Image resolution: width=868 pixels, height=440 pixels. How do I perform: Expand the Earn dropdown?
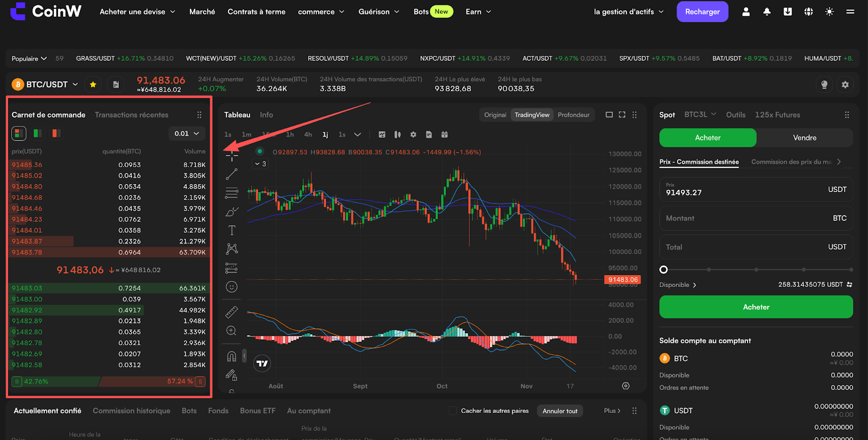(x=478, y=11)
